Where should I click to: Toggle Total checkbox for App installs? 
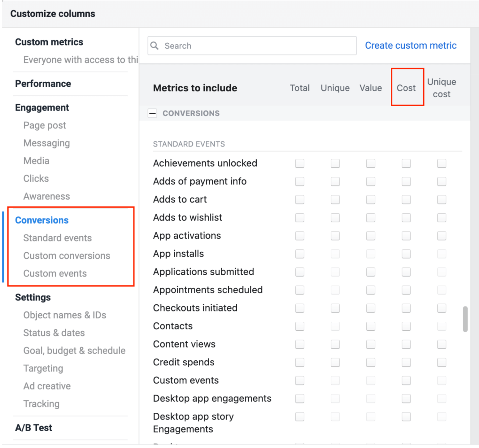[299, 254]
